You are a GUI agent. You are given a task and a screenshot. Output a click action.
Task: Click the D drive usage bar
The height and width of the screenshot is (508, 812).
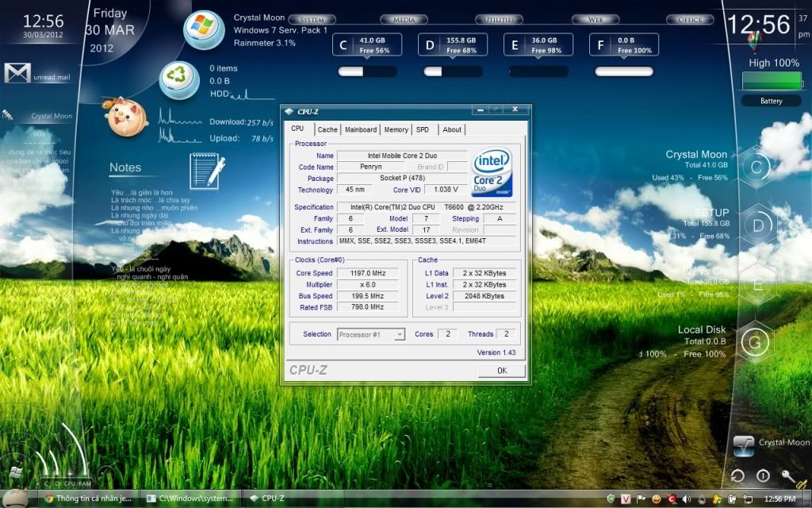coord(453,71)
